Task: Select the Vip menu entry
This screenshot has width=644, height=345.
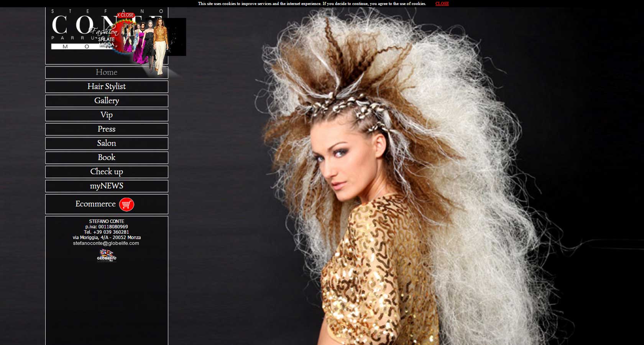Action: [x=107, y=115]
